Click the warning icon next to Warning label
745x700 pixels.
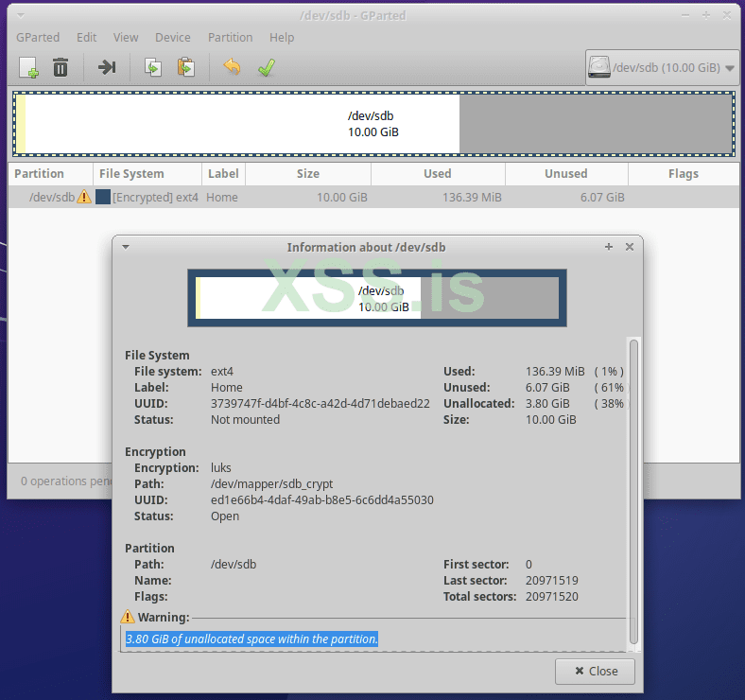pyautogui.click(x=128, y=617)
